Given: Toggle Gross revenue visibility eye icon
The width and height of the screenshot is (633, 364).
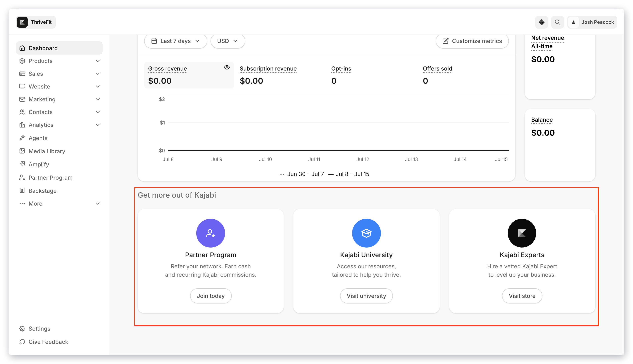Looking at the screenshot, I should [x=227, y=67].
